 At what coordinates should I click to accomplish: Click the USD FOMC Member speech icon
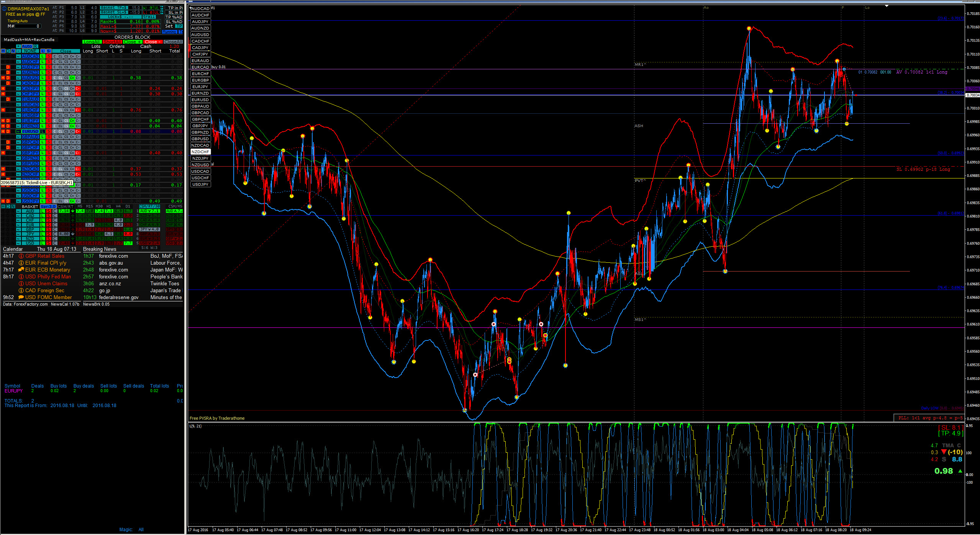pyautogui.click(x=21, y=297)
